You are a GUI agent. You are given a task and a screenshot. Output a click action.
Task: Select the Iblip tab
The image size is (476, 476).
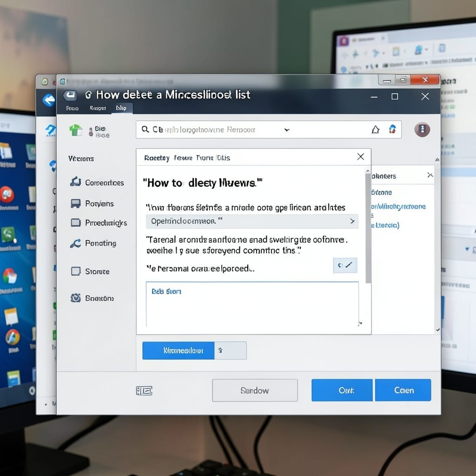point(121,108)
